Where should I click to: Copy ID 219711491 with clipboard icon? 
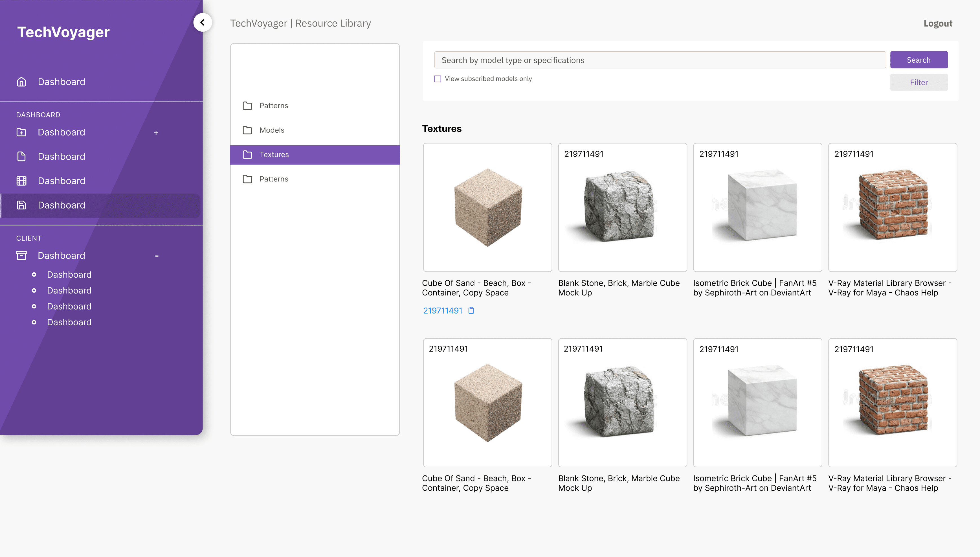pyautogui.click(x=471, y=311)
